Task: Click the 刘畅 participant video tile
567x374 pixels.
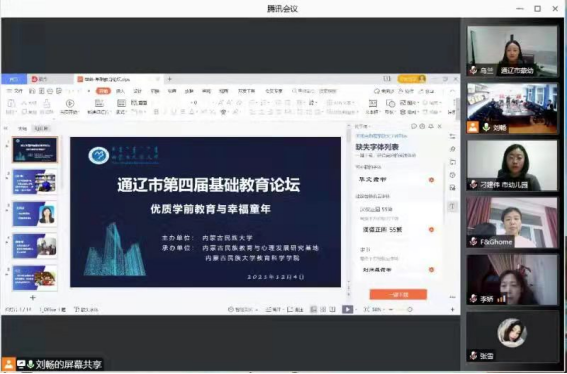Action: pyautogui.click(x=512, y=109)
